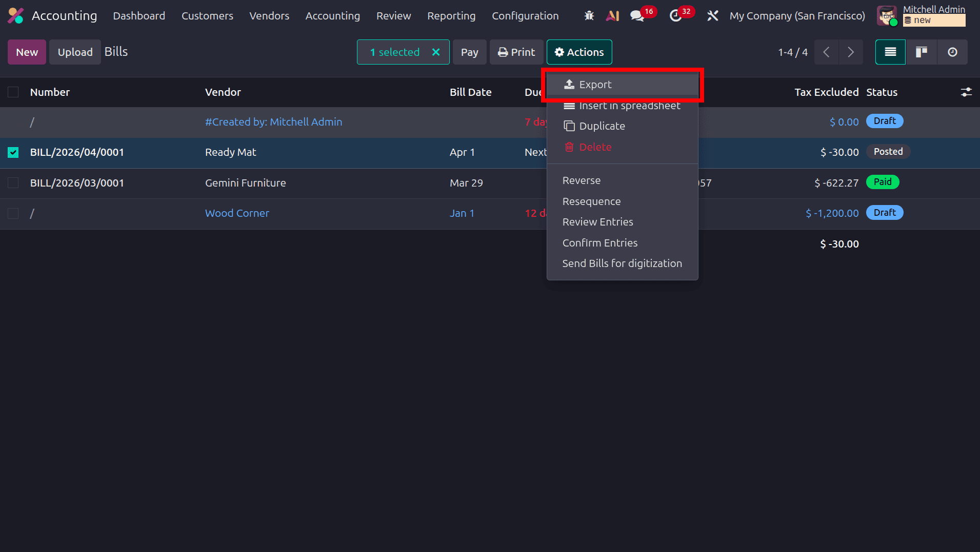Click the $ -622.27 amount cell
The height and width of the screenshot is (552, 980).
point(836,183)
